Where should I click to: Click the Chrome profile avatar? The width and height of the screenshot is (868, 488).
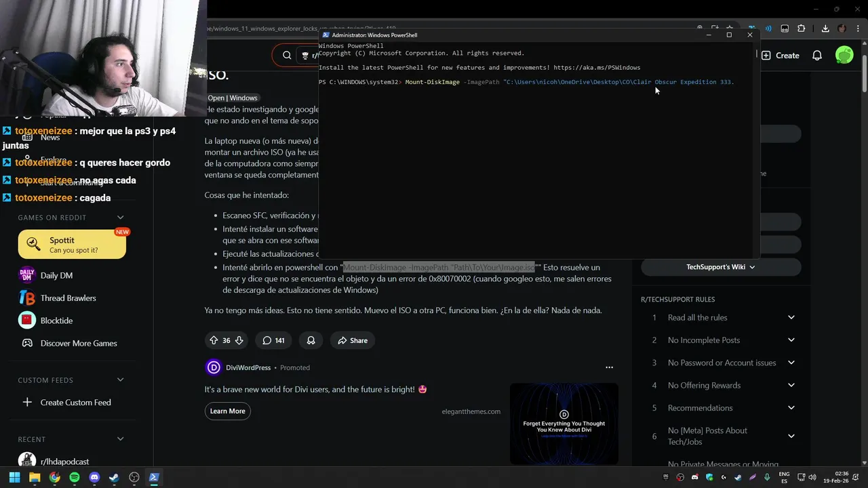click(842, 28)
